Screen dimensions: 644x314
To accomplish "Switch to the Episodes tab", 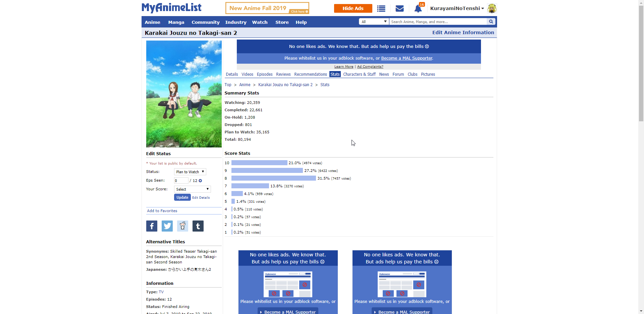I will click(x=265, y=74).
